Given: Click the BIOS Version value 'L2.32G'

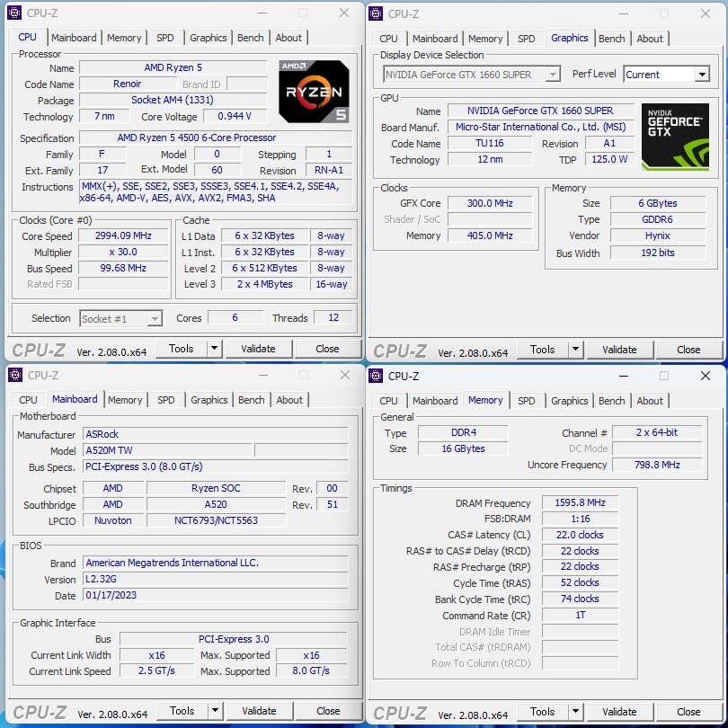Looking at the screenshot, I should click(216, 579).
